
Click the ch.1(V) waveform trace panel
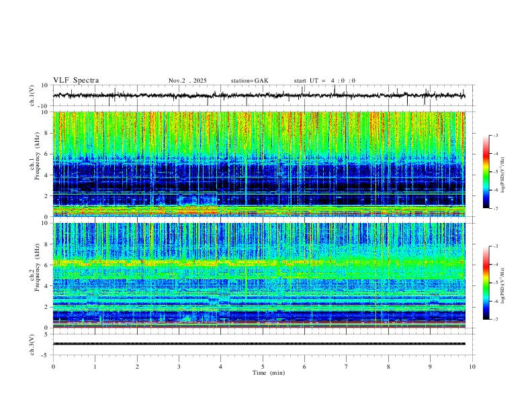click(264, 95)
